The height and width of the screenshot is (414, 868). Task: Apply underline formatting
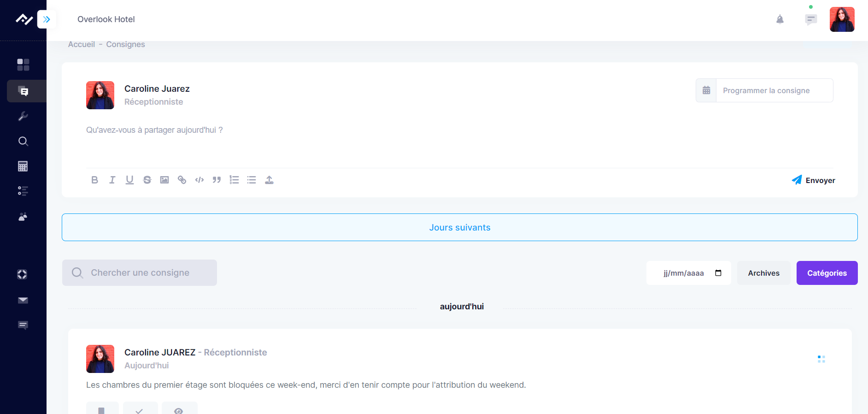tap(129, 180)
